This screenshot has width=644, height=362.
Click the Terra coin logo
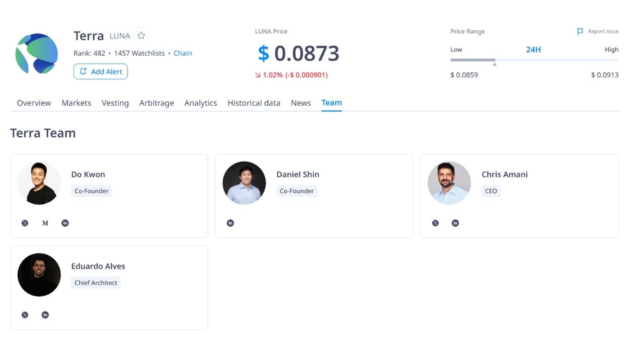pos(36,54)
